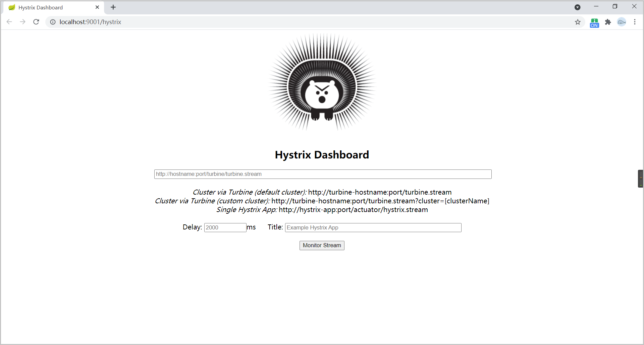Click the Monitor Stream button

(322, 246)
